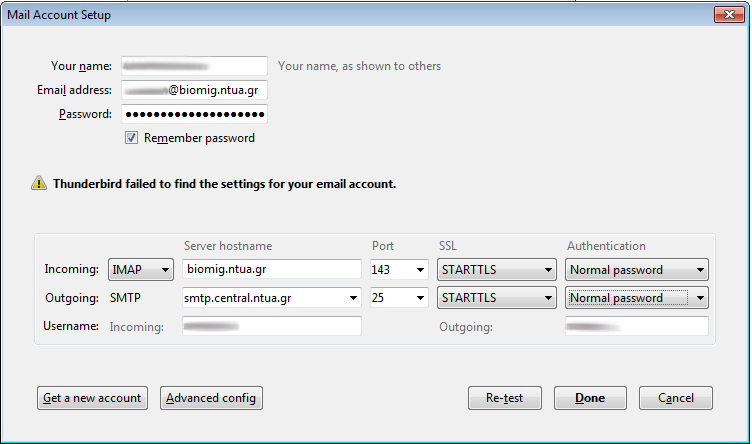Open the incoming IMAP protocol dropdown
Viewport: 752px width, 444px height.
pos(141,270)
